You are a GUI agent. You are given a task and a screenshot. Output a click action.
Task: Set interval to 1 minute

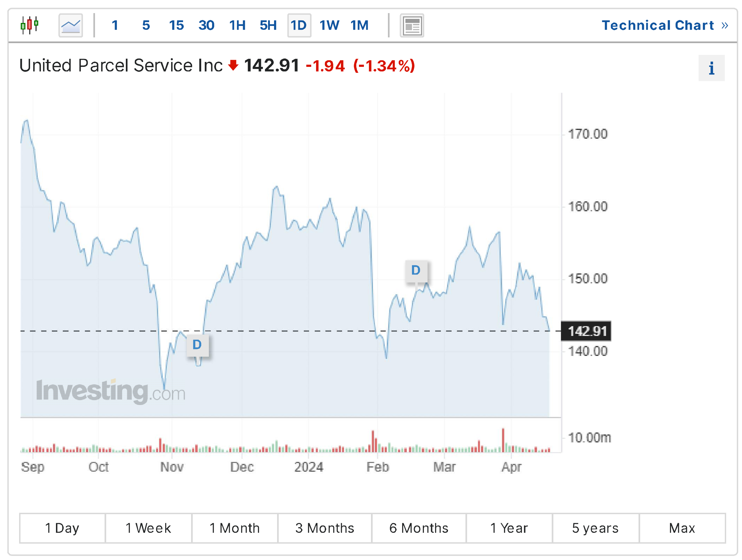coord(115,25)
